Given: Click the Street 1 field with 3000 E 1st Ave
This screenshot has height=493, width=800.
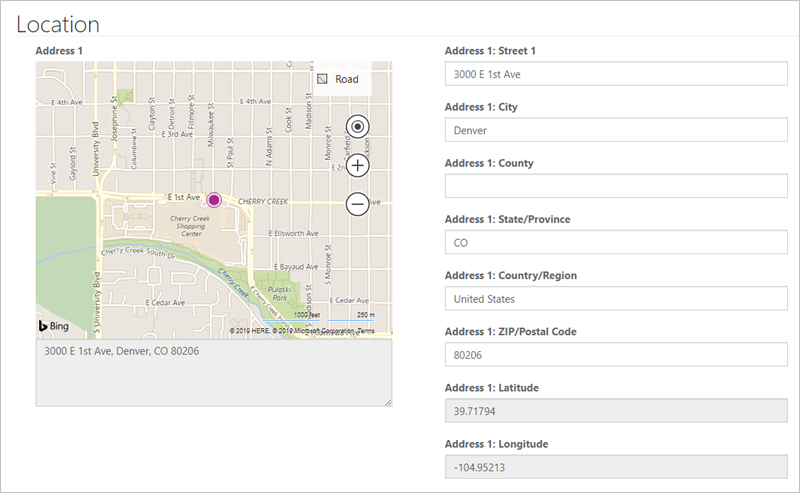Looking at the screenshot, I should [x=616, y=74].
